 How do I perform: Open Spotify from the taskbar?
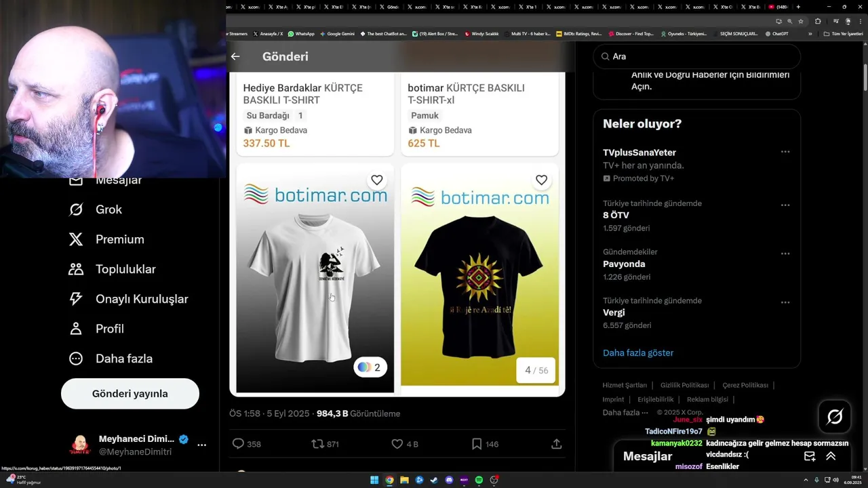coord(479,480)
